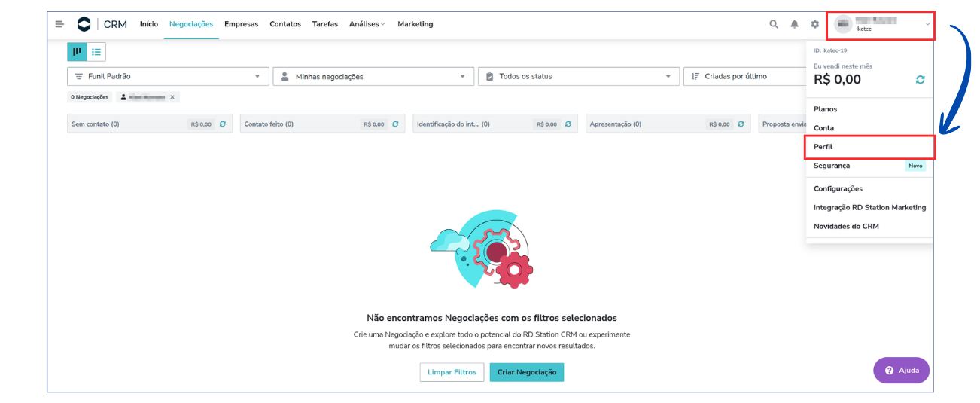Screen dimensions: 980x403
Task: Open the Ajuda help widget
Action: 901,371
